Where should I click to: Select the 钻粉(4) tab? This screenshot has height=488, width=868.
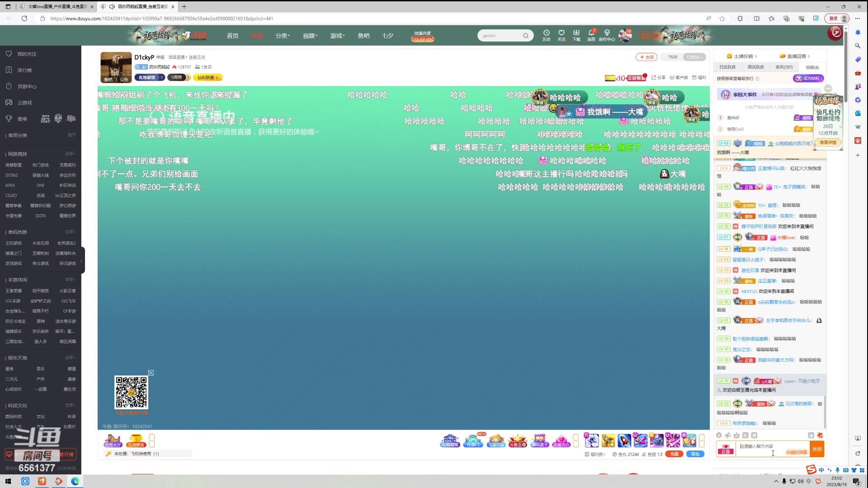(812, 67)
